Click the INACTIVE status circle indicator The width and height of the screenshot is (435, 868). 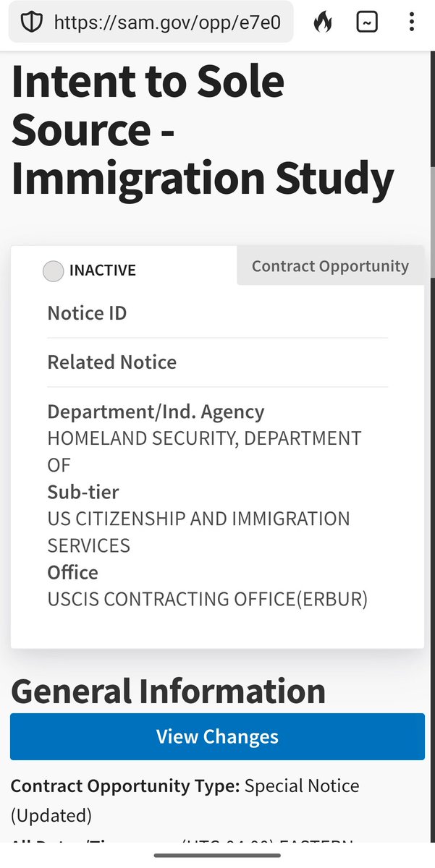tap(54, 271)
